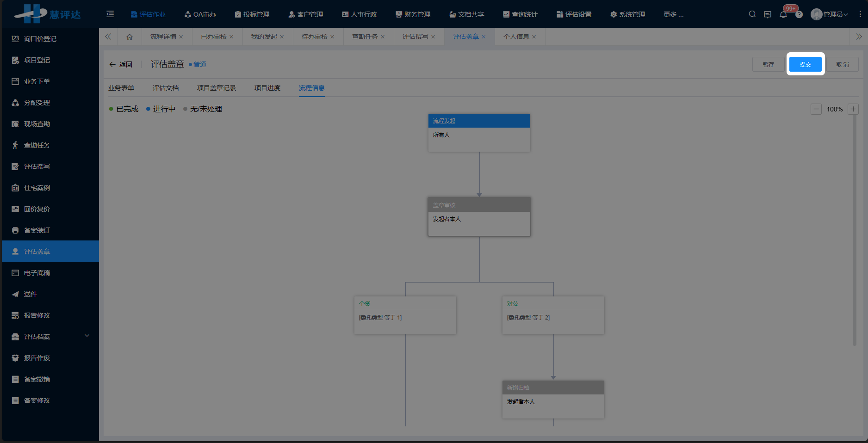Click the flowchart vertical scrollbar
This screenshot has width=868, height=443.
855,231
